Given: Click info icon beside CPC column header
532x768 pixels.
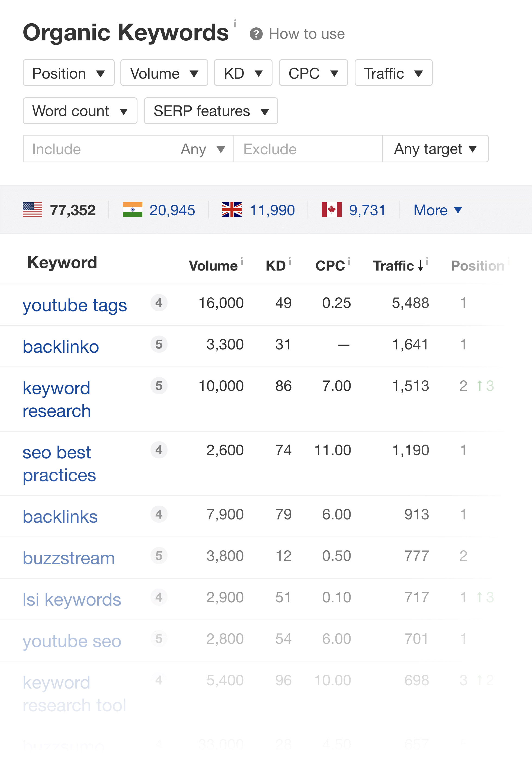Looking at the screenshot, I should (x=349, y=261).
